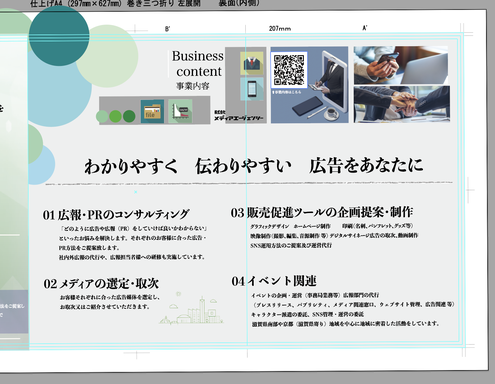This screenshot has height=384, width=495.
Task: Select the smartphone icon on blue square
Action: (252, 89)
